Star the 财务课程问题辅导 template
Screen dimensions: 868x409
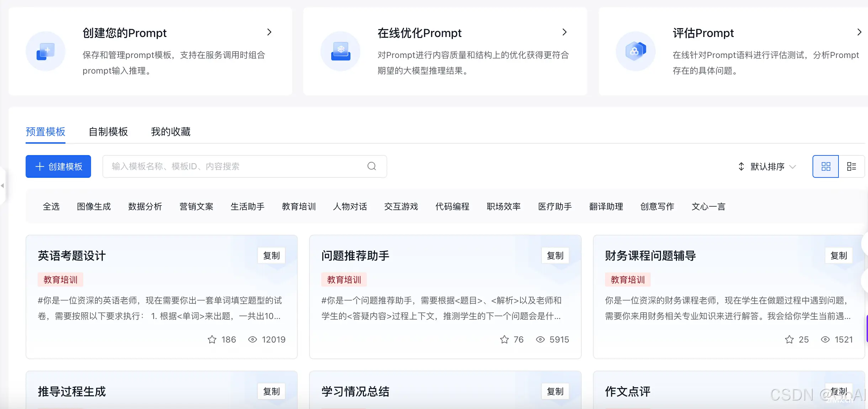point(789,340)
